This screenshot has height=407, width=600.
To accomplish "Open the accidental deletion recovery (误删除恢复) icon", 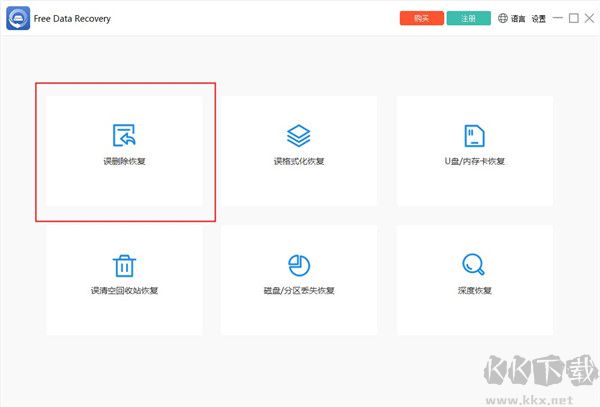I will (x=124, y=135).
